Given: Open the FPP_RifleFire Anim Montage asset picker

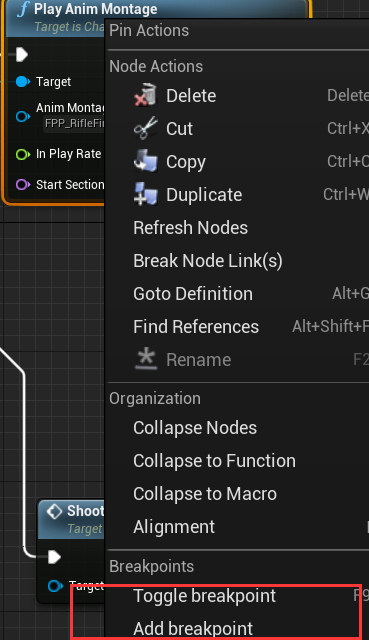Looking at the screenshot, I should pyautogui.click(x=74, y=123).
